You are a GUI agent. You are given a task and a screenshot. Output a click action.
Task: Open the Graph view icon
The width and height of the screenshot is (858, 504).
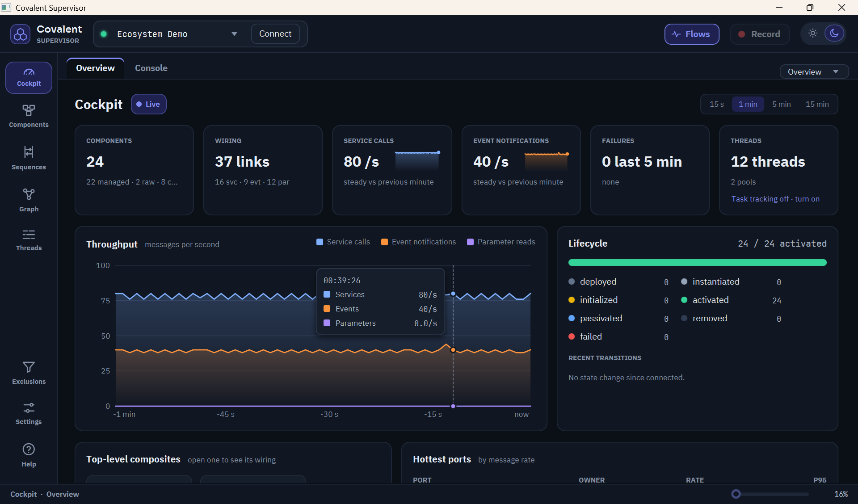(x=29, y=194)
